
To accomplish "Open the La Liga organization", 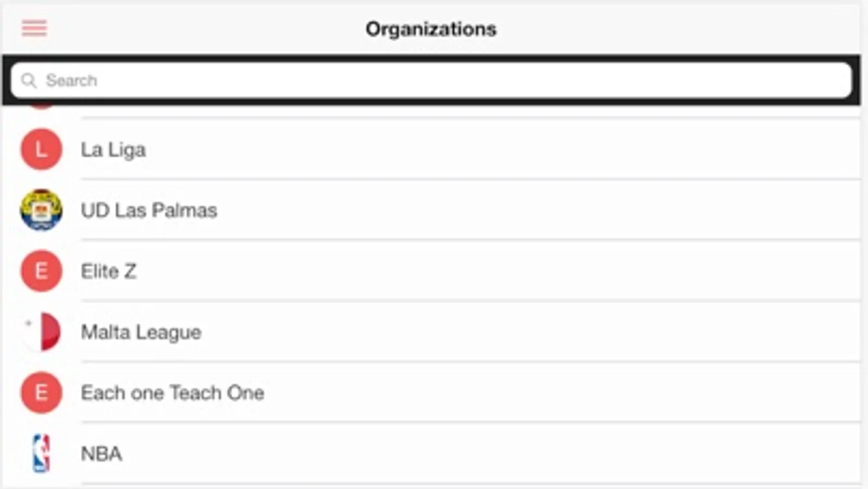I will coord(113,150).
